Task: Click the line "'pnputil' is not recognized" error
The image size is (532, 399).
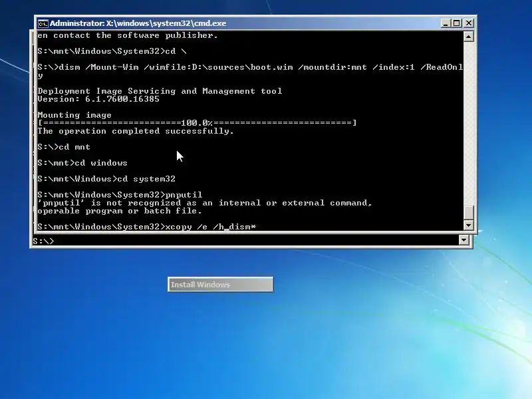Action: [205, 203]
